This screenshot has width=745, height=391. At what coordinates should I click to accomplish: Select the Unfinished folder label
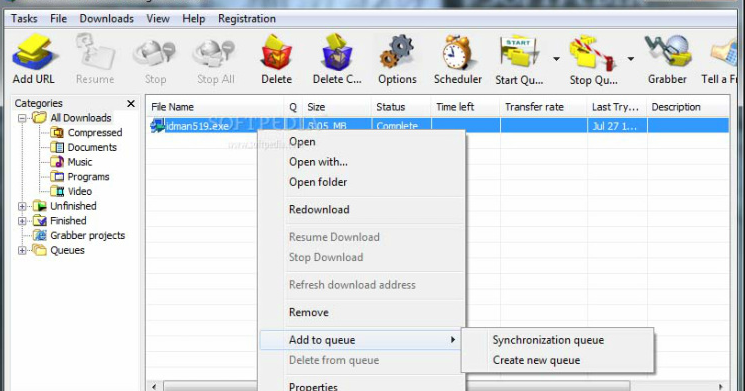[x=73, y=206]
